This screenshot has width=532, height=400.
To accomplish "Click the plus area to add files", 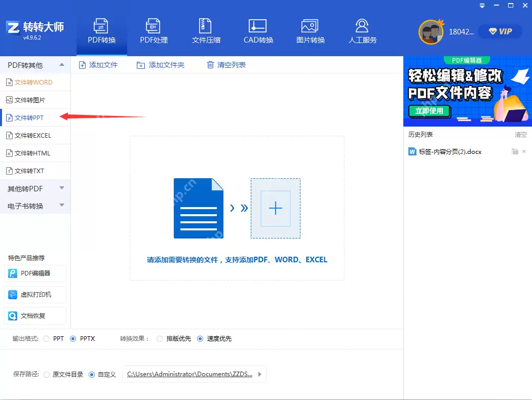I will point(275,208).
